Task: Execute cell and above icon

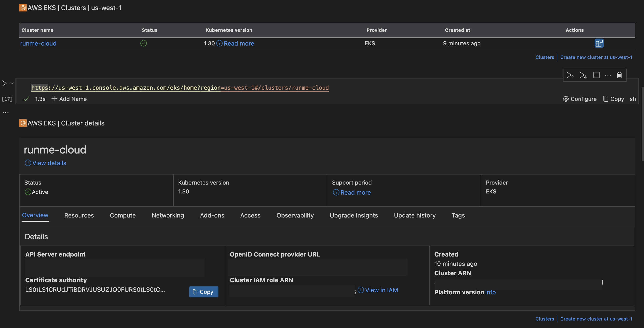Action: [570, 75]
